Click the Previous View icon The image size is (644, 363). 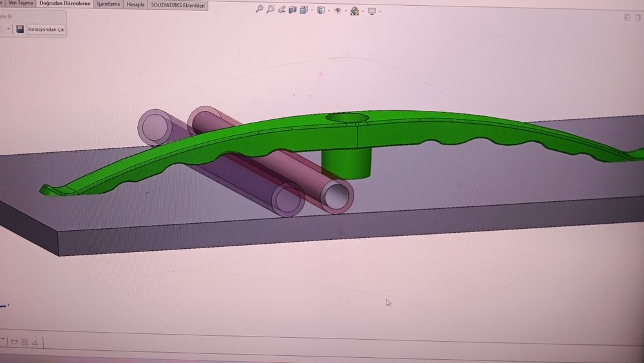pyautogui.click(x=281, y=10)
